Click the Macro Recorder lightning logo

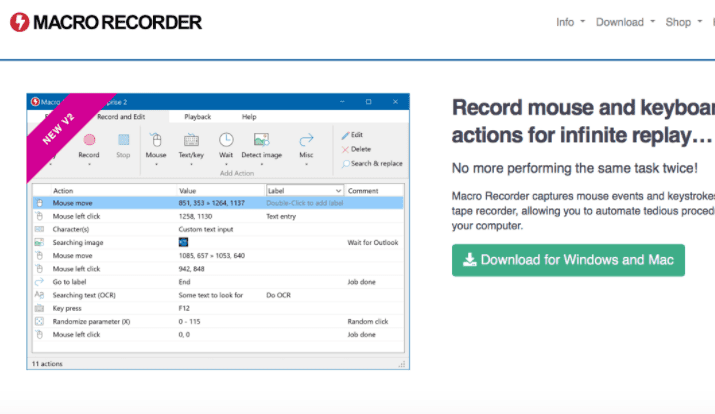coord(20,22)
